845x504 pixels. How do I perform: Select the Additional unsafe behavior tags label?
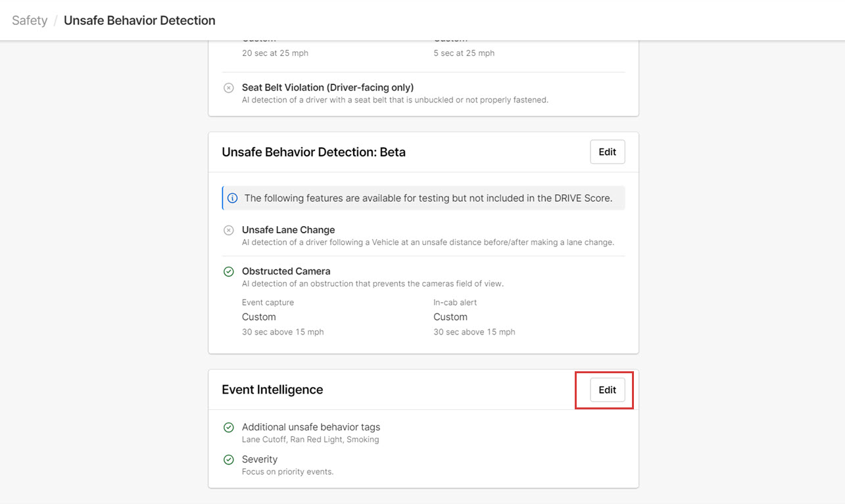pyautogui.click(x=311, y=427)
